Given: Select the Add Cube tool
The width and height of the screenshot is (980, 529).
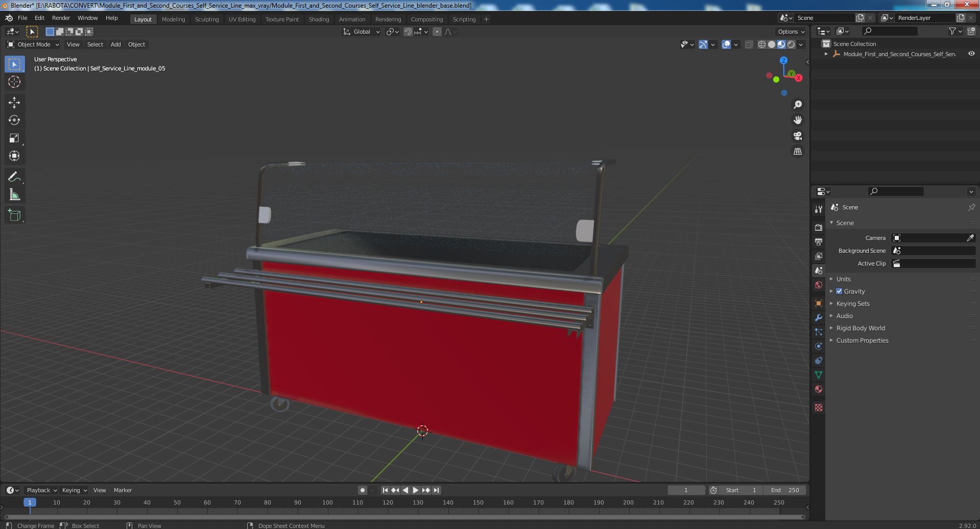Looking at the screenshot, I should (14, 215).
